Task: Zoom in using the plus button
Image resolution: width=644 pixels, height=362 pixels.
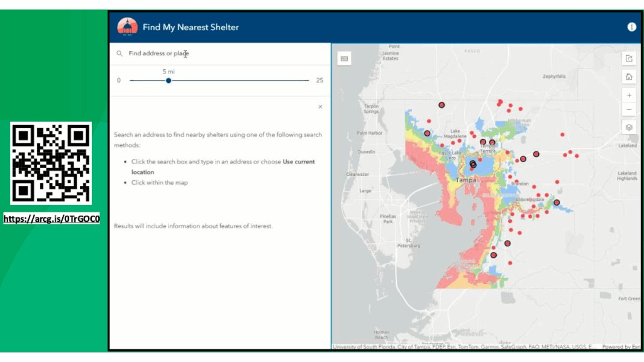Action: 629,96
